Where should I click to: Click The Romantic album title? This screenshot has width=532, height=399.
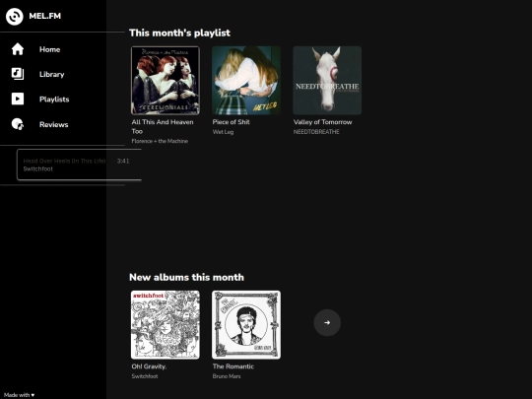(x=233, y=366)
